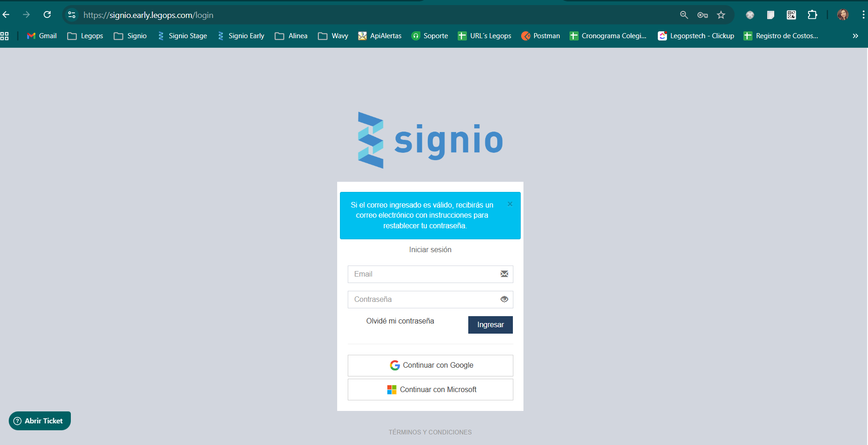Click the Signio logo
This screenshot has width=868, height=445.
point(431,140)
